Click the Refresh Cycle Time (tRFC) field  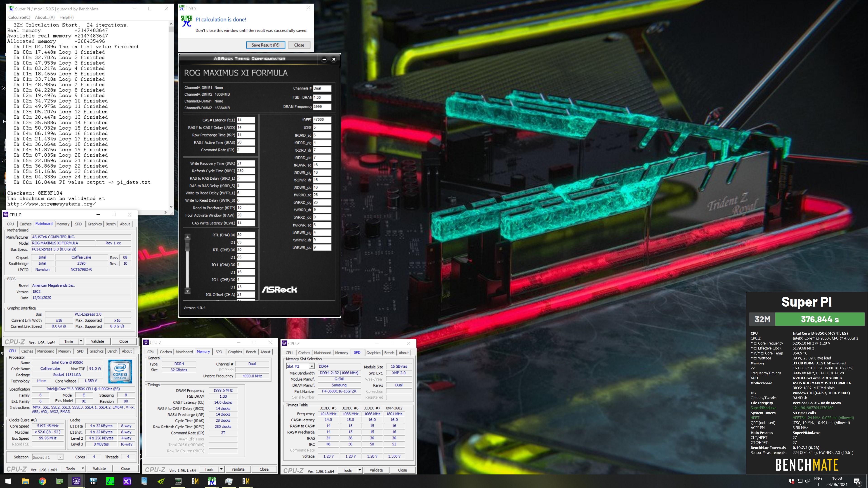pyautogui.click(x=246, y=171)
